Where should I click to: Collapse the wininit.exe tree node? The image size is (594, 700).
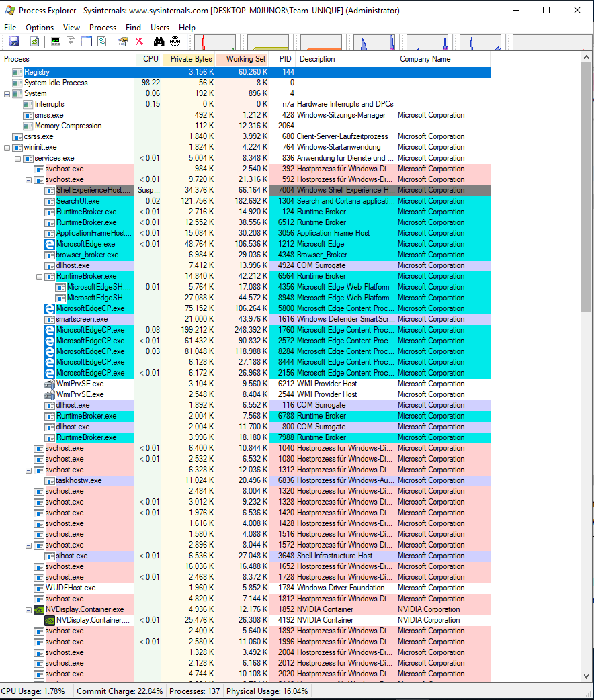(7, 147)
